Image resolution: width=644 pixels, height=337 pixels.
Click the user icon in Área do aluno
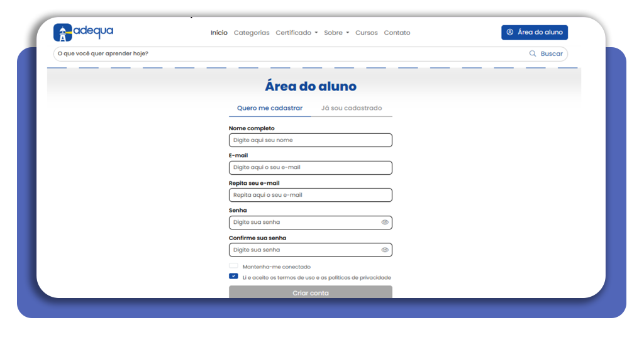pos(510,33)
